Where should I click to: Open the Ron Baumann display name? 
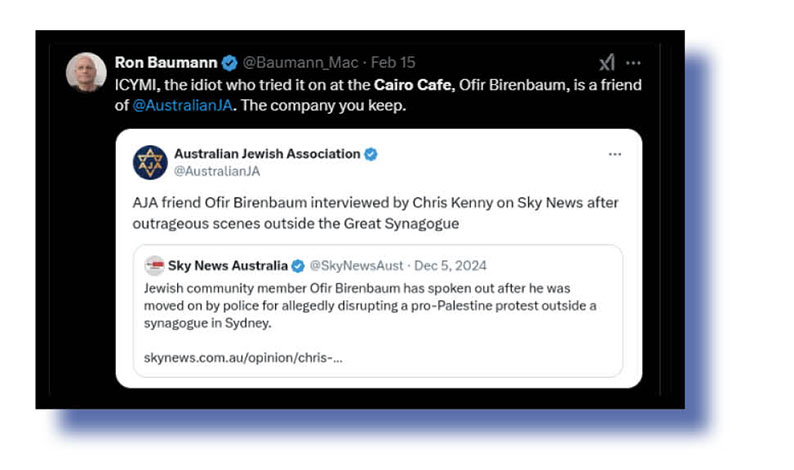(164, 63)
